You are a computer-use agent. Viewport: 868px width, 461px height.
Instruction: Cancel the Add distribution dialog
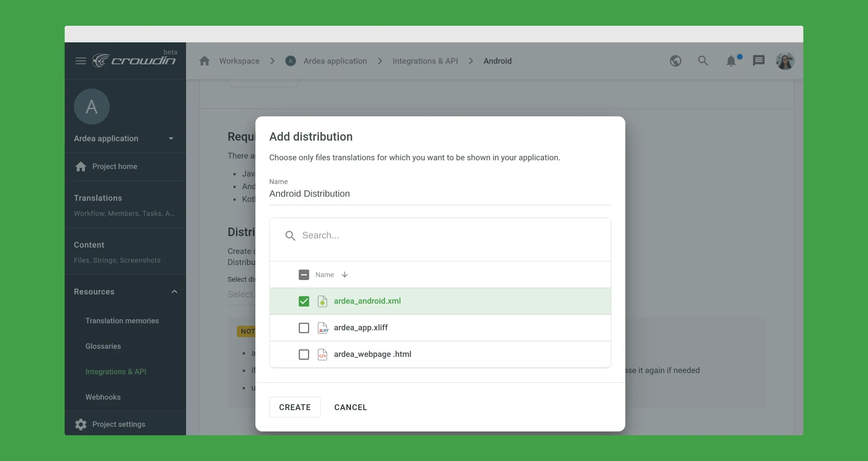click(351, 407)
